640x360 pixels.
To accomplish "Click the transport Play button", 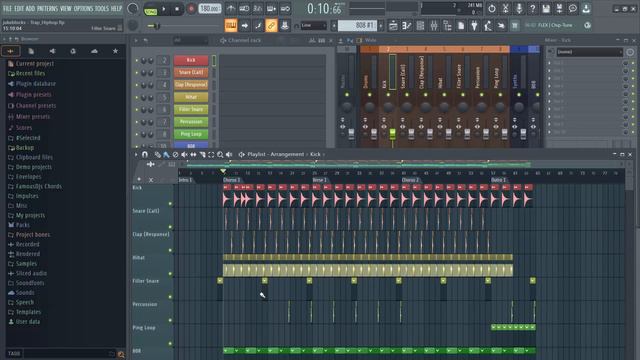I will tap(164, 9).
